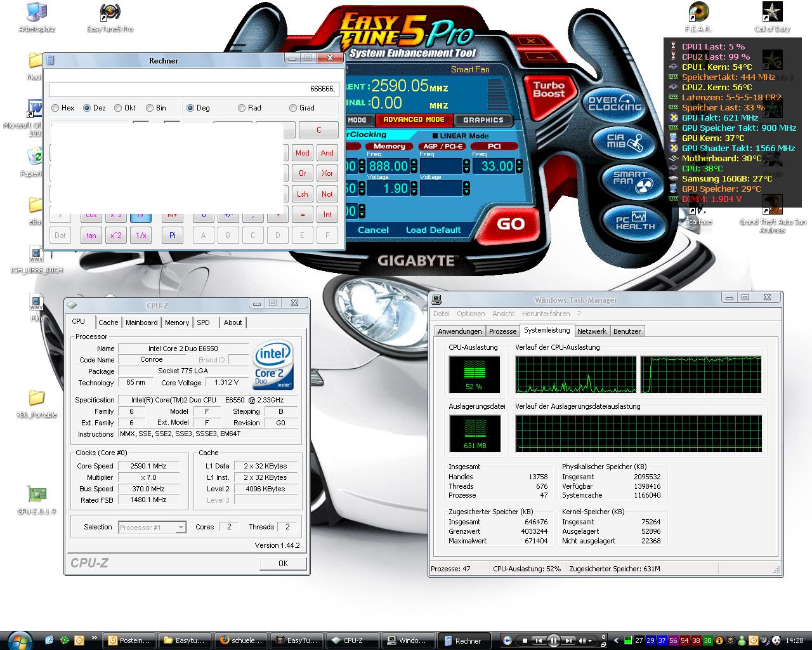Select the Bin radio button in Rechner
Screen dimensions: 812x650
(x=156, y=108)
